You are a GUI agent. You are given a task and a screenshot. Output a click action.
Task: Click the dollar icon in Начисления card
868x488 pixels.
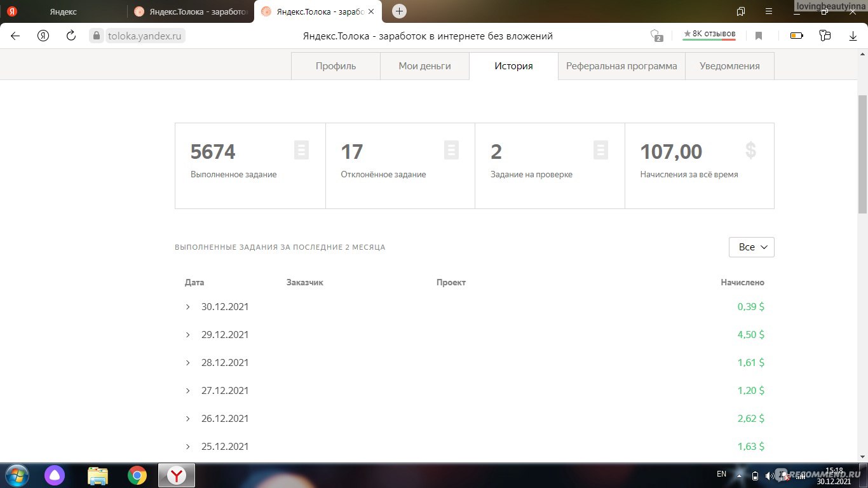750,150
